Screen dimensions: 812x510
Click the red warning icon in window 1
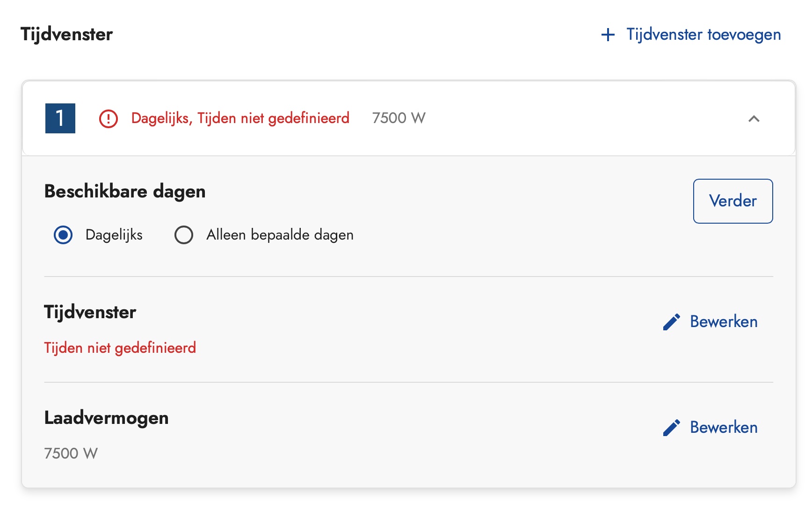pos(108,118)
